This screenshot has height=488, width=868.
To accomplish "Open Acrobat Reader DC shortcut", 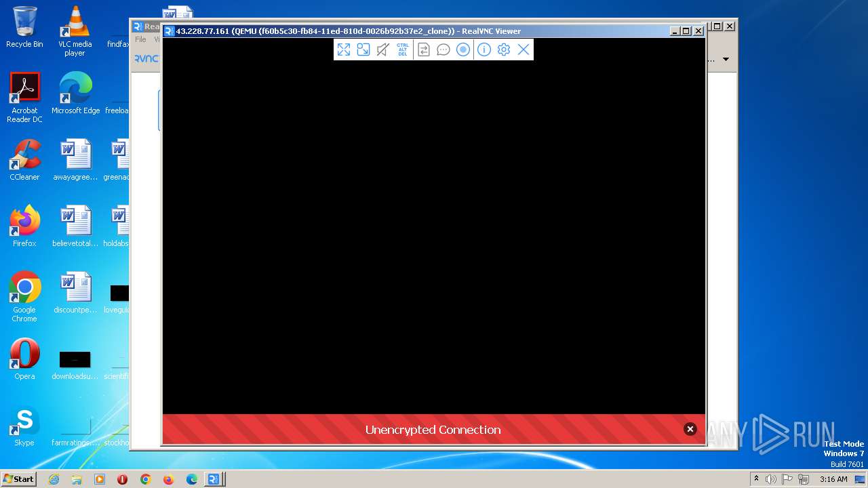I will 24,98.
